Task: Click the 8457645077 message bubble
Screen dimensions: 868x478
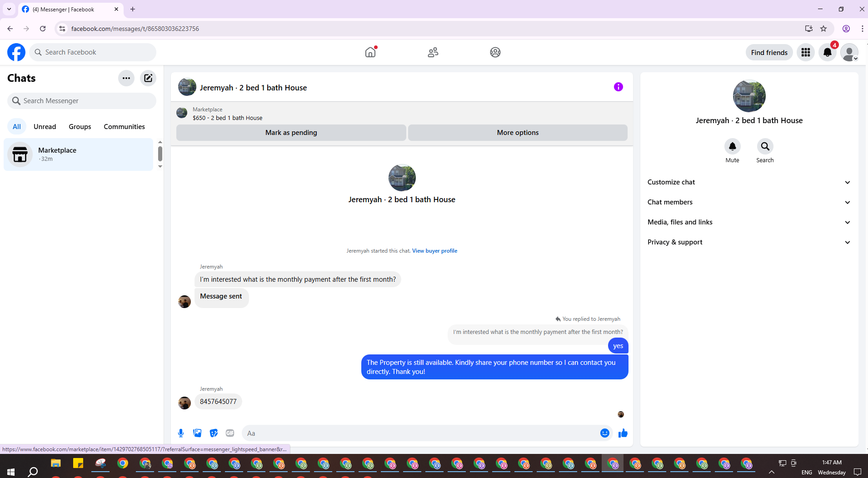Action: click(x=218, y=402)
